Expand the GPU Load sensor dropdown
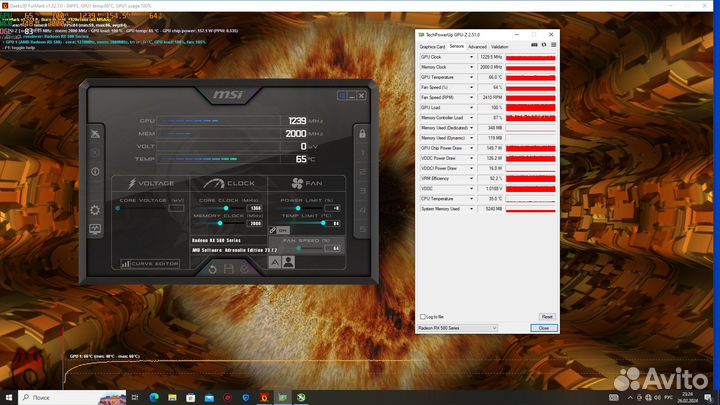Viewport: 720px width, 405px height. (x=471, y=108)
